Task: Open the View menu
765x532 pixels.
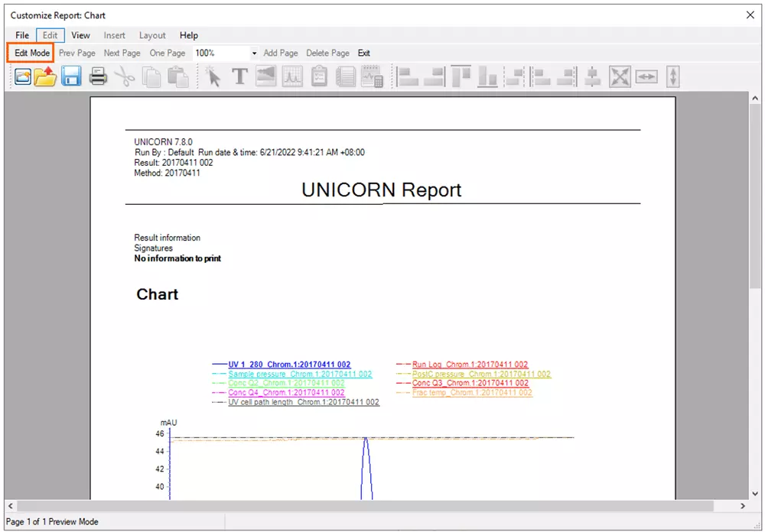Action: pyautogui.click(x=80, y=35)
